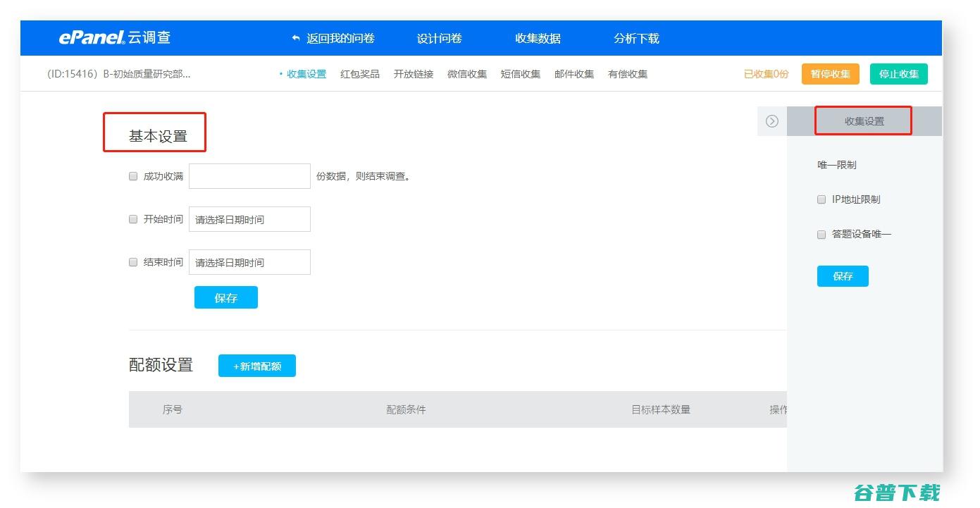
Task: Tick the 开始时间 checkbox
Action: click(x=133, y=219)
